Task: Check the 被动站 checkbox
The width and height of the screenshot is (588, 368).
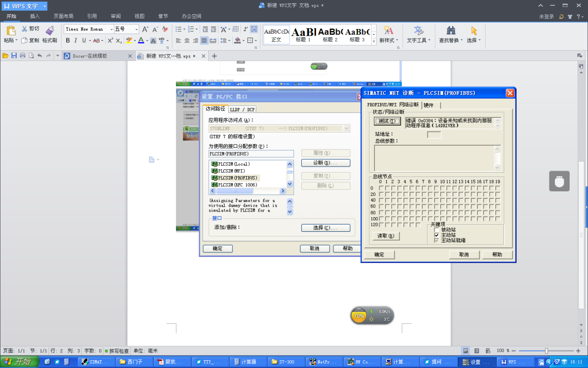Action: click(437, 230)
